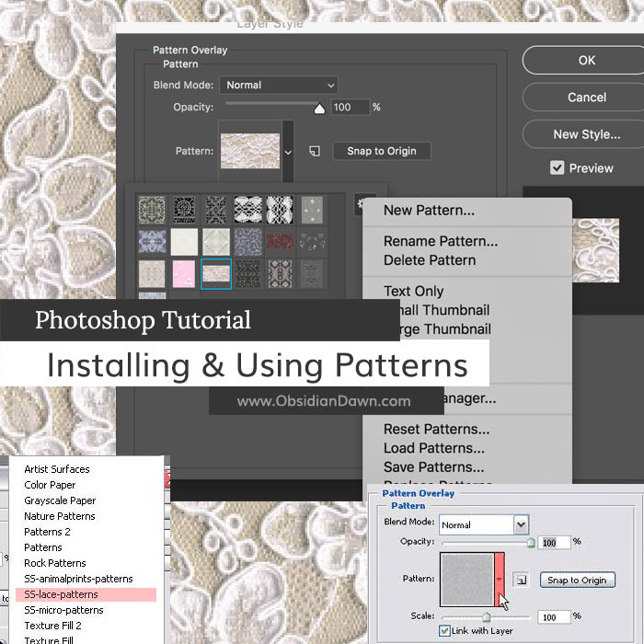The image size is (644, 644).
Task: Open the Blend Mode dropdown in the light dialog
Action: click(484, 524)
